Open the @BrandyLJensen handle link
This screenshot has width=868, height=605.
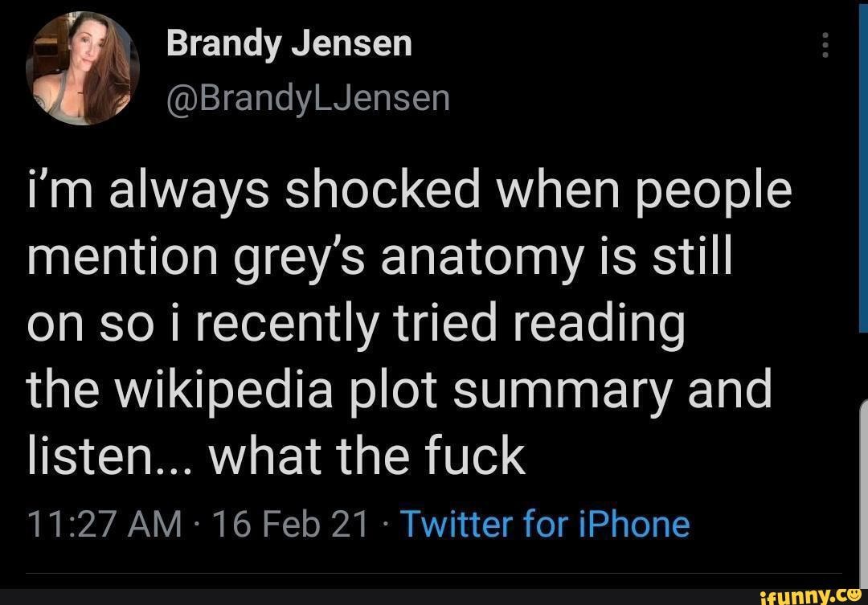pos(308,96)
